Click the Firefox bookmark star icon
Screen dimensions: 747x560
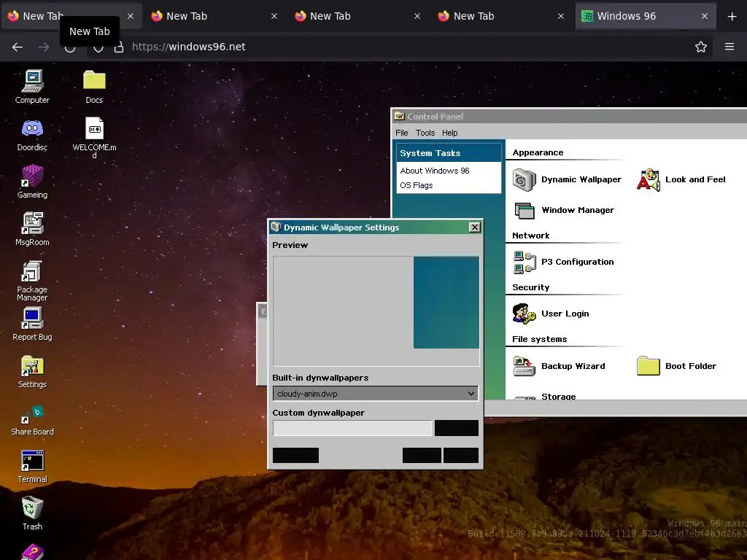[x=701, y=47]
